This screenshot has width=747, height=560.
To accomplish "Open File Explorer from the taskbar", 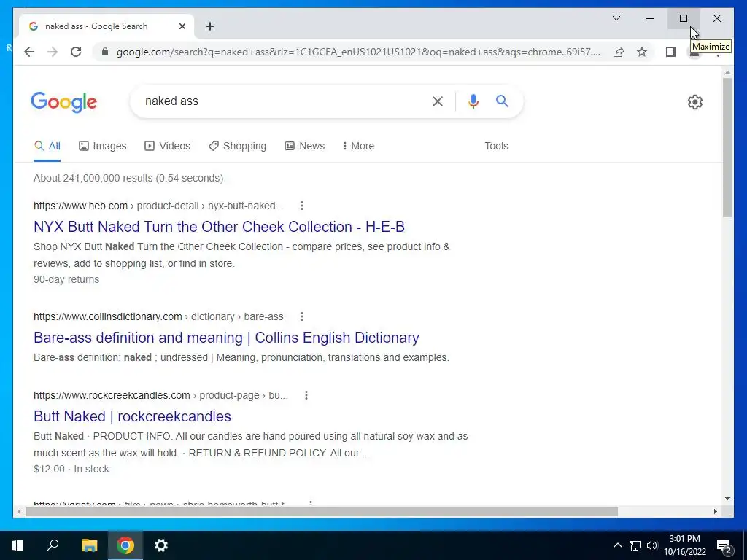I will coord(89,545).
